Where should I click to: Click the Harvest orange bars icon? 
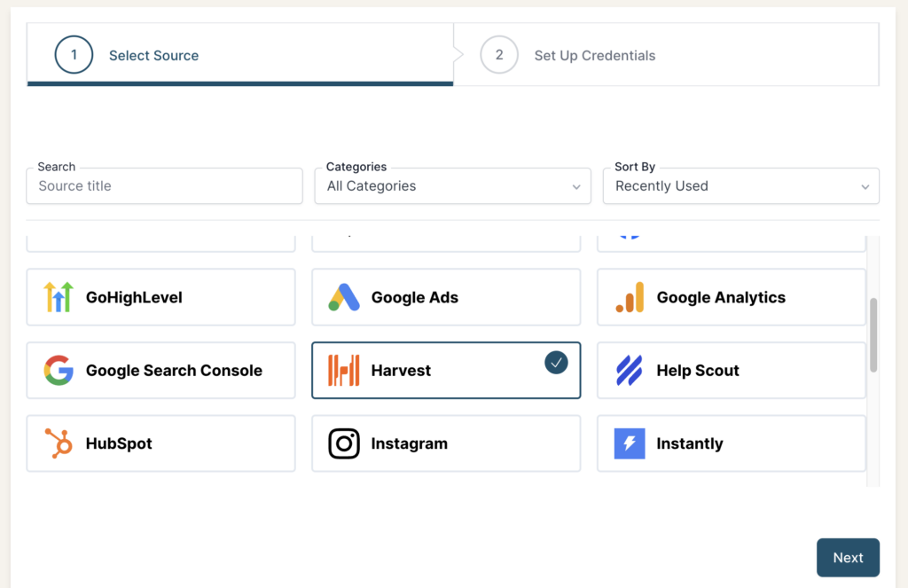coord(344,371)
